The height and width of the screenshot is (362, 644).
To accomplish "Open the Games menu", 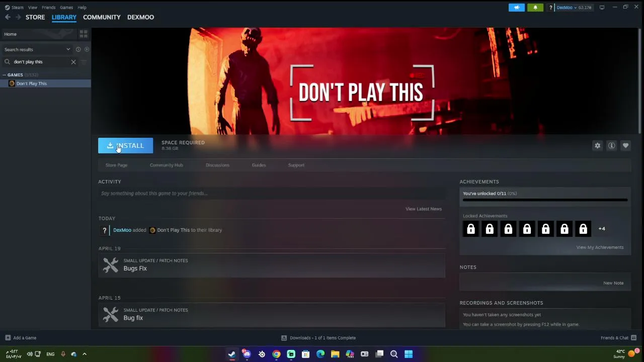I will click(66, 8).
